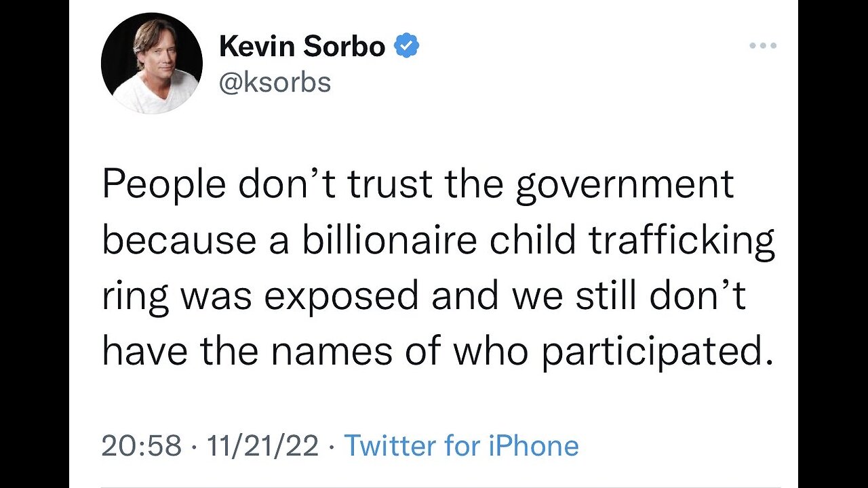Image resolution: width=868 pixels, height=488 pixels.
Task: Open Kevin Sorbo's profile picture
Action: (x=152, y=63)
